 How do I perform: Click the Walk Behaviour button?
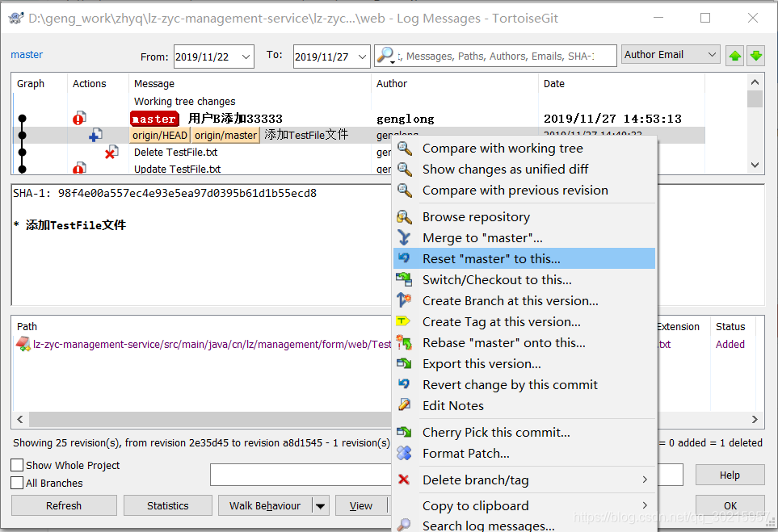coord(265,505)
